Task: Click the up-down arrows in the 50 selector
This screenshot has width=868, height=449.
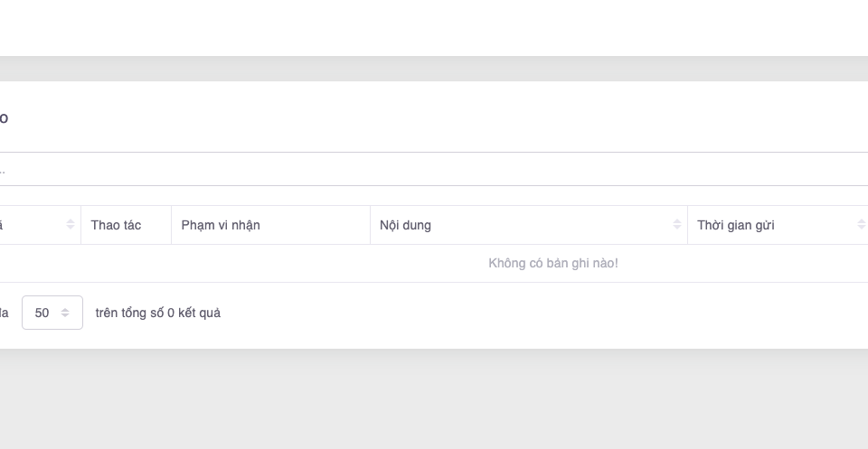Action: tap(65, 313)
